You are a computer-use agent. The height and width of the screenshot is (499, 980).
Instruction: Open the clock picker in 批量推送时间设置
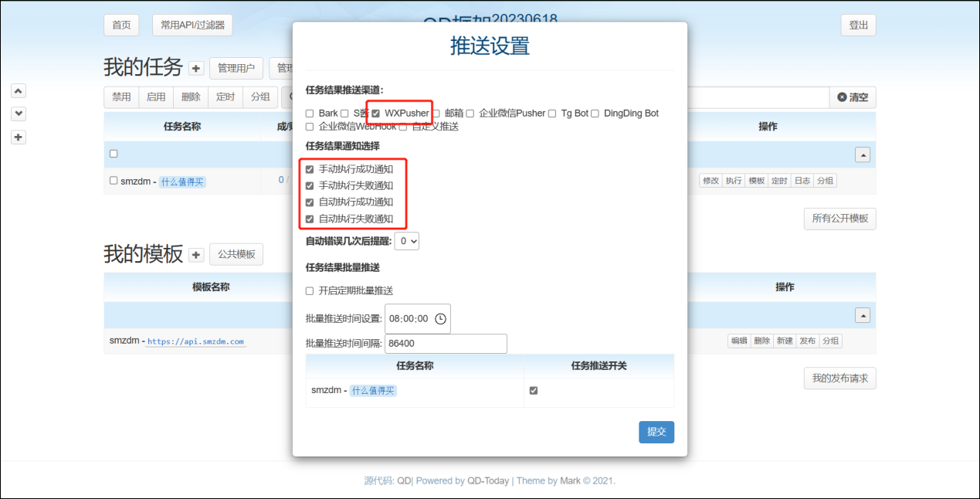[x=440, y=318]
